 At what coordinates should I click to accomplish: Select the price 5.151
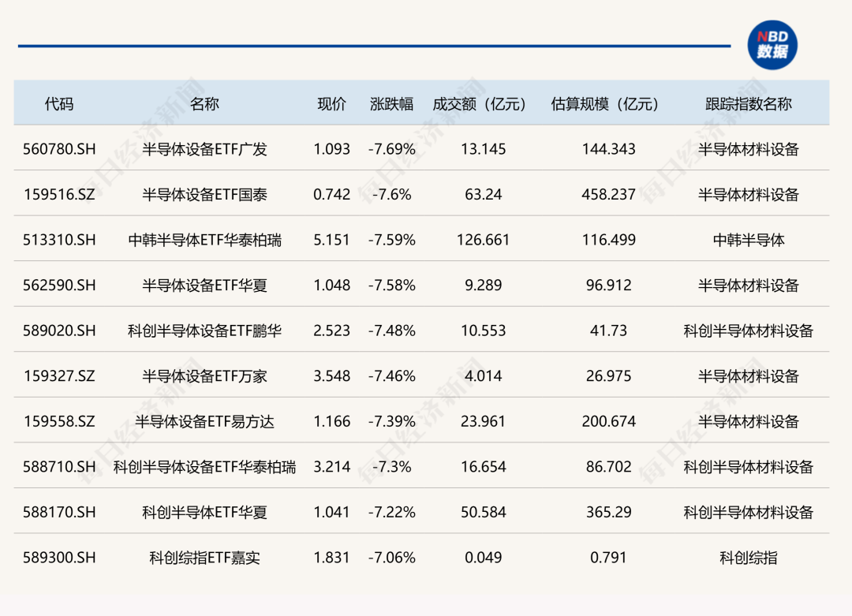331,240
